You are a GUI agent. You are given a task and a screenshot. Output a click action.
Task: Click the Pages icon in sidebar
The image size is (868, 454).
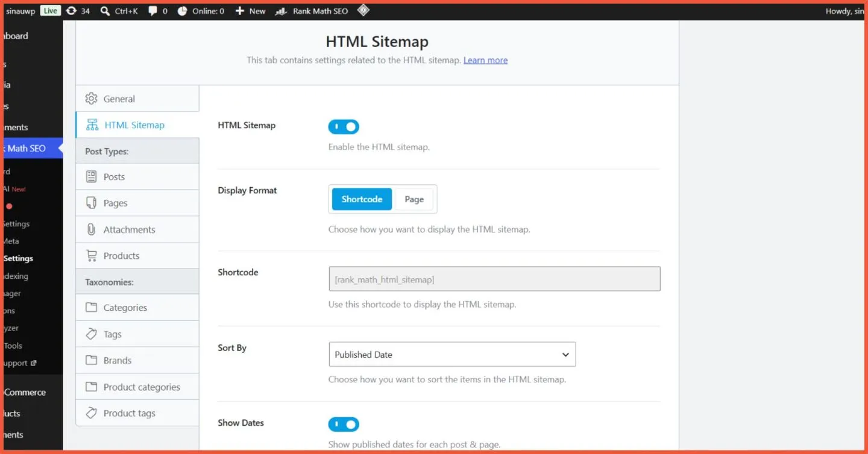91,203
